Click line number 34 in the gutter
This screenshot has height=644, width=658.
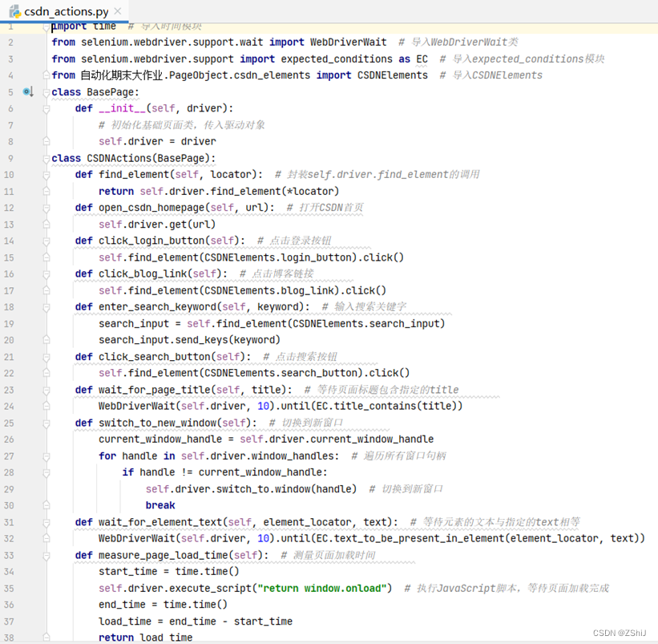pyautogui.click(x=9, y=572)
